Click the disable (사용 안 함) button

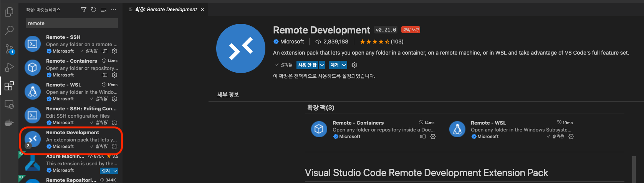307,65
